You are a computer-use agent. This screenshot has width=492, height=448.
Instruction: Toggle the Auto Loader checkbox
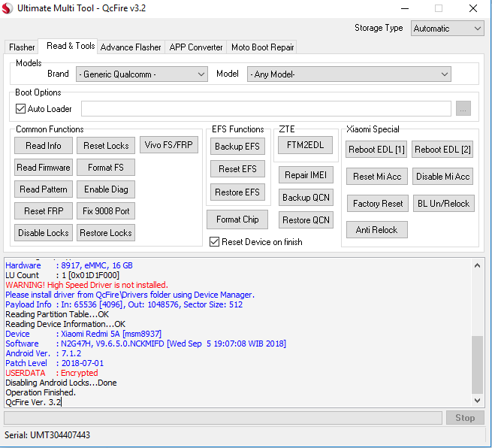pos(21,109)
